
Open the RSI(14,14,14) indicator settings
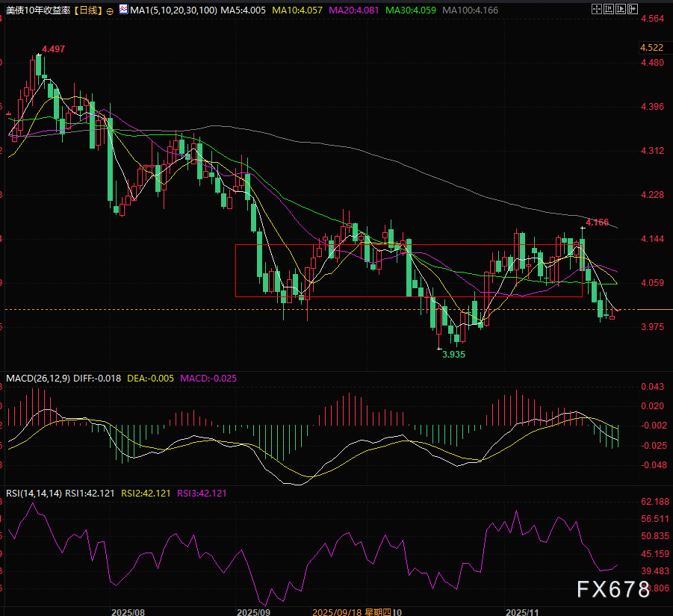(33, 493)
